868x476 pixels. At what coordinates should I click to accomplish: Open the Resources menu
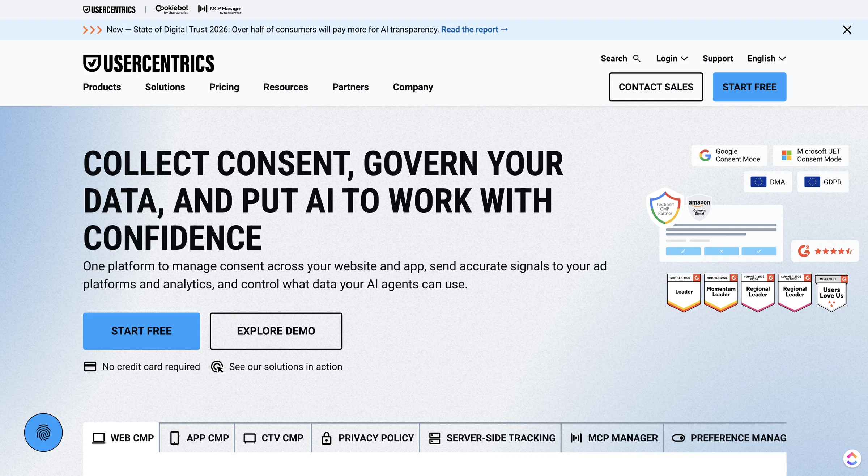285,87
